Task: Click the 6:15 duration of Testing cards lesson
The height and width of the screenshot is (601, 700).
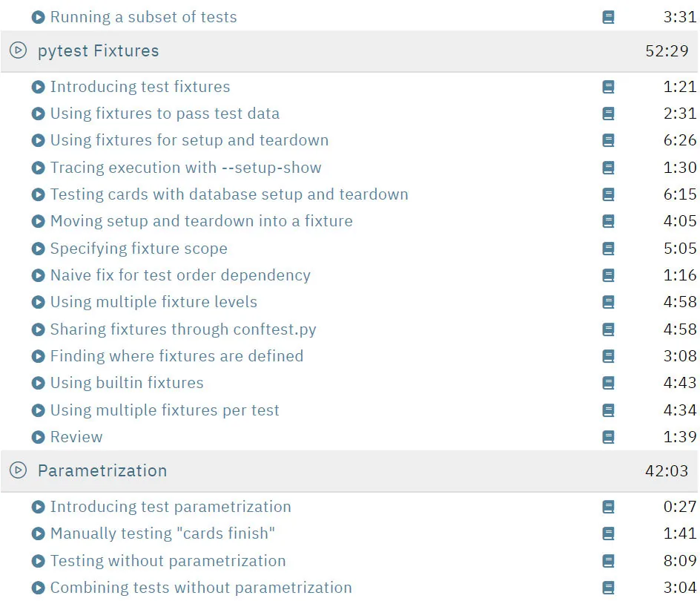Action: point(680,194)
